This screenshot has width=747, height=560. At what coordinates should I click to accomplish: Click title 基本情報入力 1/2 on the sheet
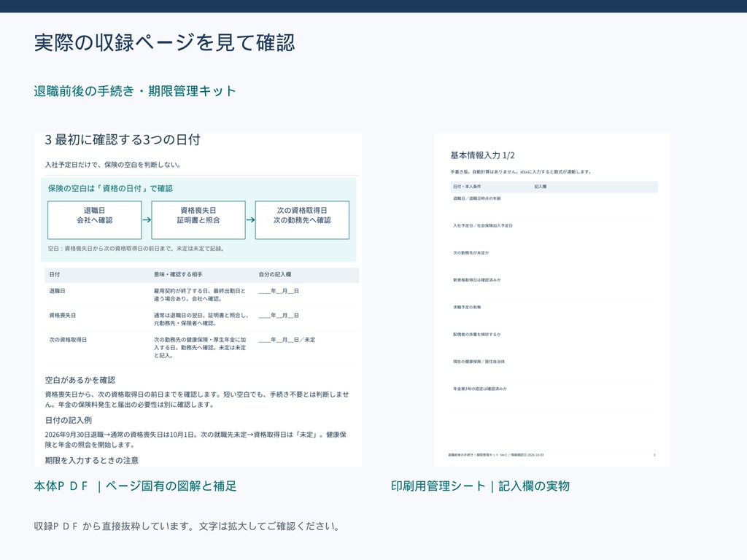[x=482, y=155]
